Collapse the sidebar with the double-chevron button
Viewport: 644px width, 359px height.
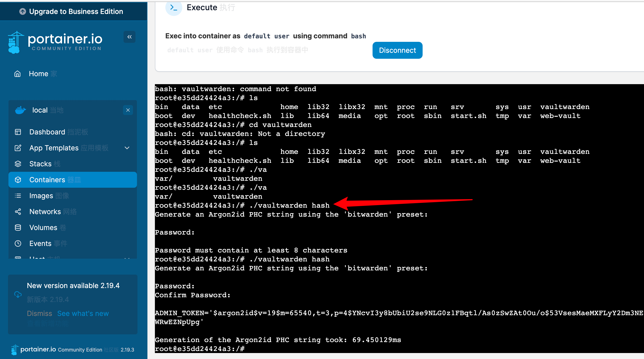[x=129, y=37]
